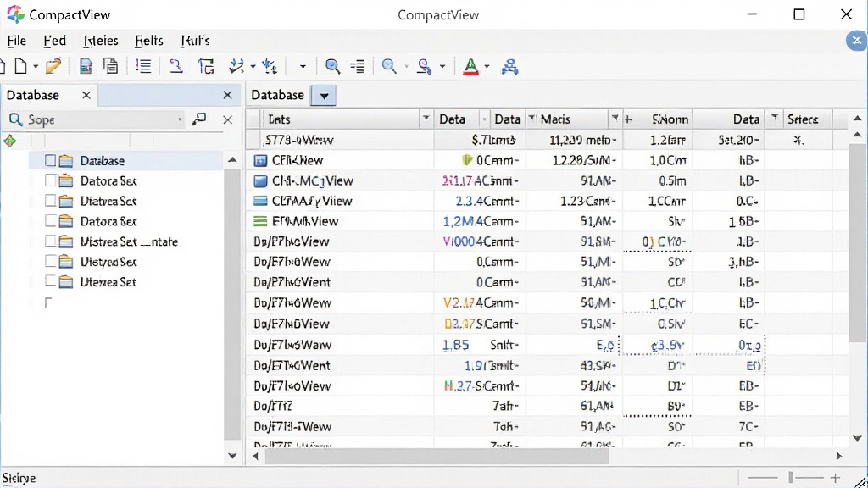Open the filter arrow on Dats column header

[x=426, y=118]
